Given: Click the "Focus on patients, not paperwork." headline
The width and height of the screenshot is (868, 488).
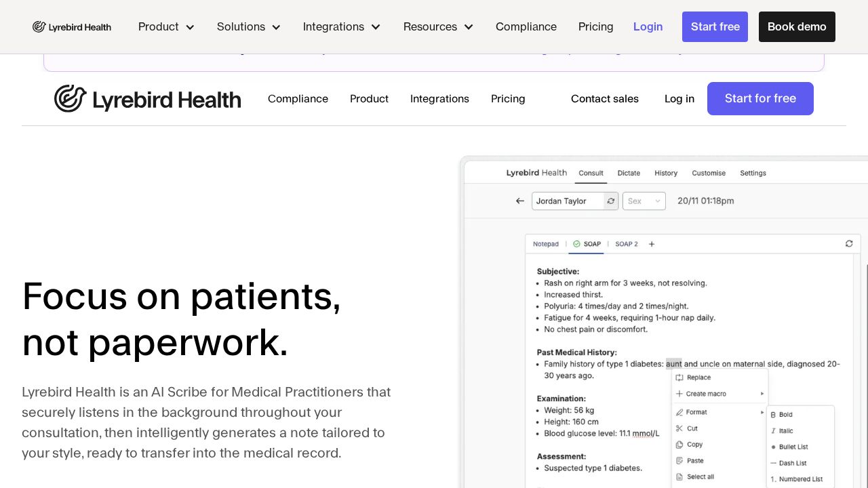Looking at the screenshot, I should pyautogui.click(x=181, y=319).
